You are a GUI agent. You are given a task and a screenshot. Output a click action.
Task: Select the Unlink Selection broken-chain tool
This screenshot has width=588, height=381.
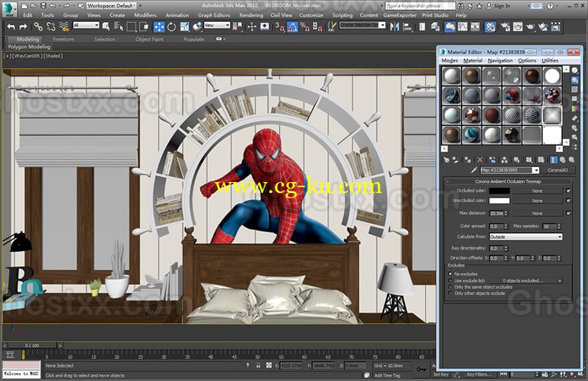coord(51,26)
